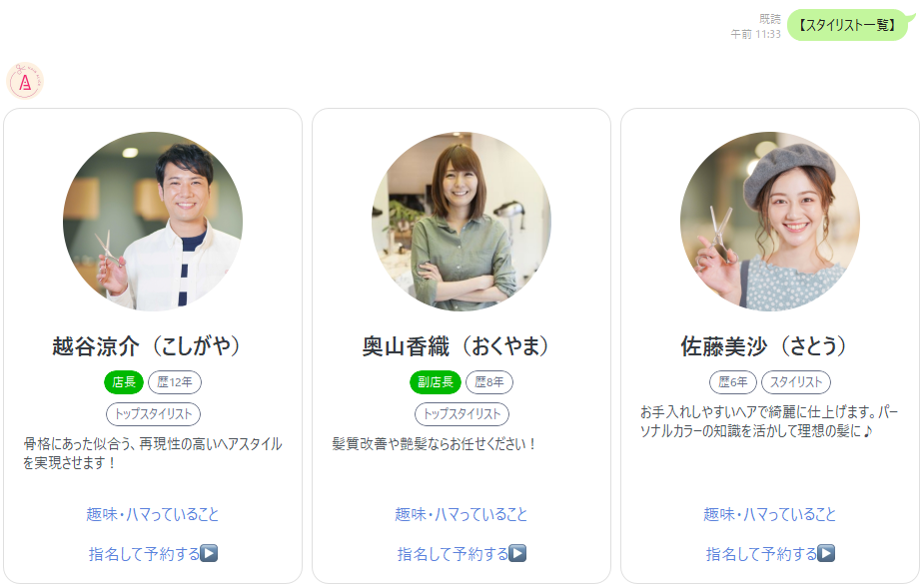The height and width of the screenshot is (588, 922).
Task: Click the play icon beside 奥山's reservation link
Action: 517,553
